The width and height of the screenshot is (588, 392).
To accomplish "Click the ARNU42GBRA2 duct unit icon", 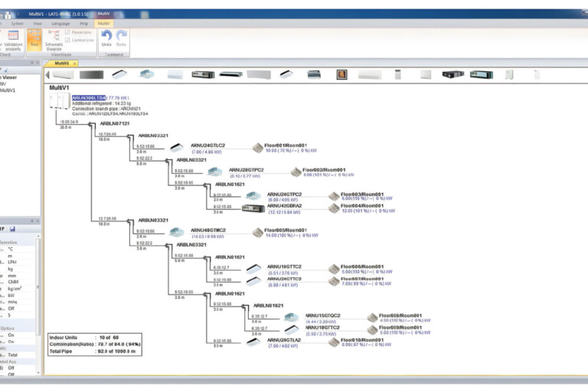I will pos(253,208).
